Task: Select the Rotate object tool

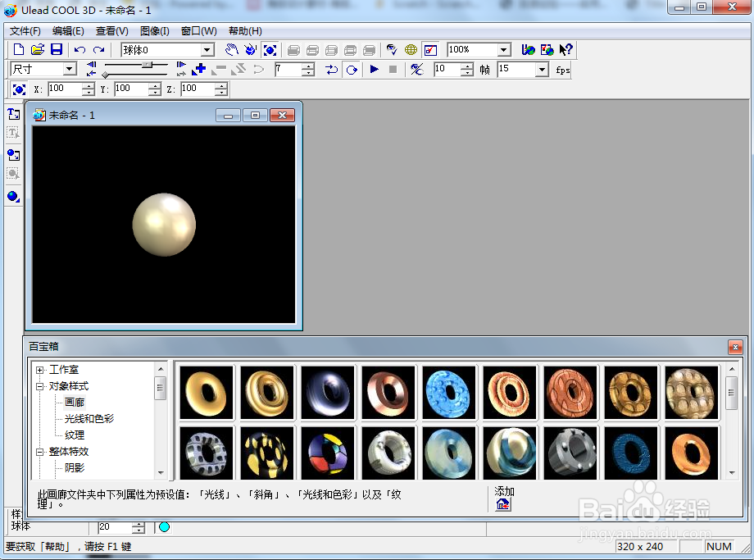Action: point(251,49)
